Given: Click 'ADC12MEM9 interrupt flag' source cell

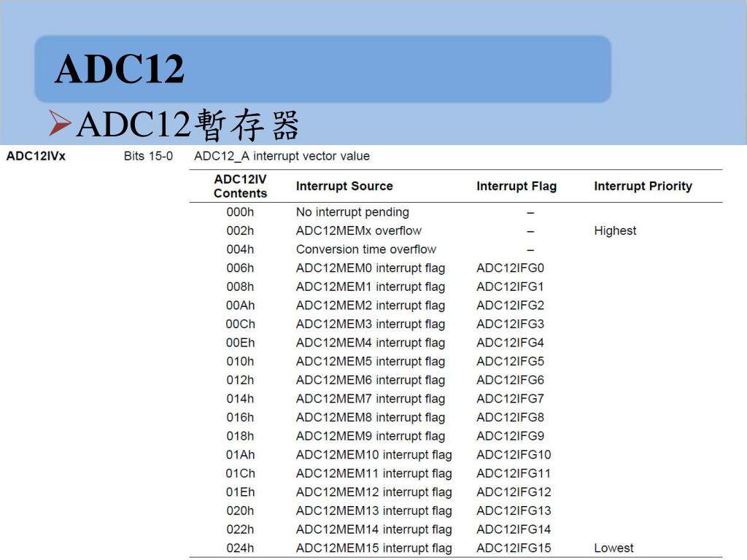Looking at the screenshot, I should click(370, 436).
